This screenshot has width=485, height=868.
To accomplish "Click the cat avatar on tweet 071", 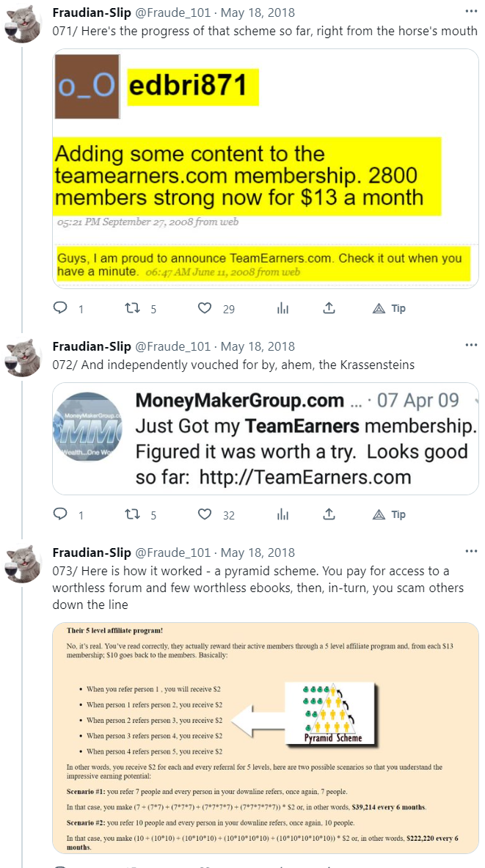I will [23, 24].
